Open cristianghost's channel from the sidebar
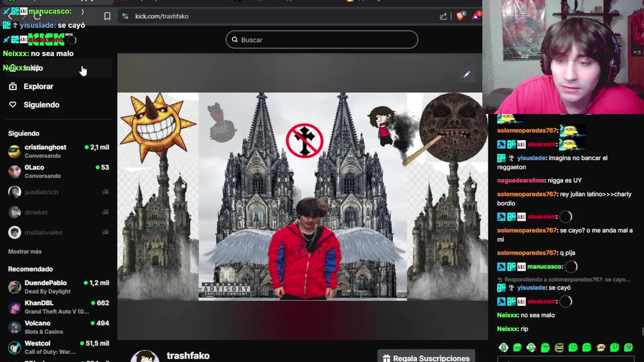Viewport: 644px width, 362px height. pyautogui.click(x=58, y=151)
